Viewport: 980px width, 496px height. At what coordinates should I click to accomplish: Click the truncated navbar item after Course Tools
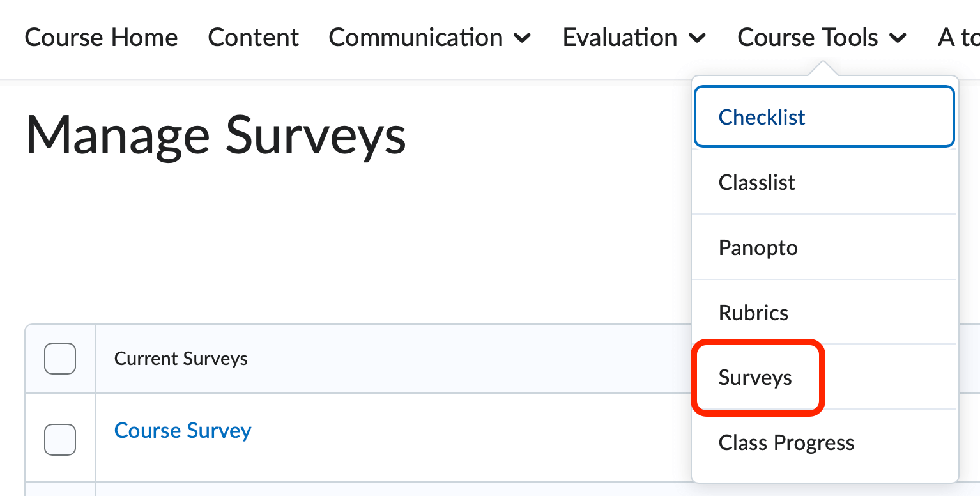pos(958,38)
